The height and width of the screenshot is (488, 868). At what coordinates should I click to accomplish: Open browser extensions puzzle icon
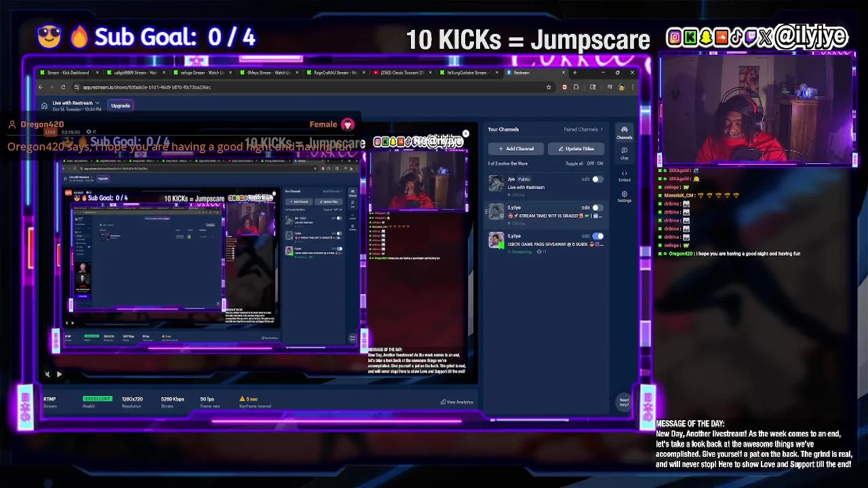(576, 87)
